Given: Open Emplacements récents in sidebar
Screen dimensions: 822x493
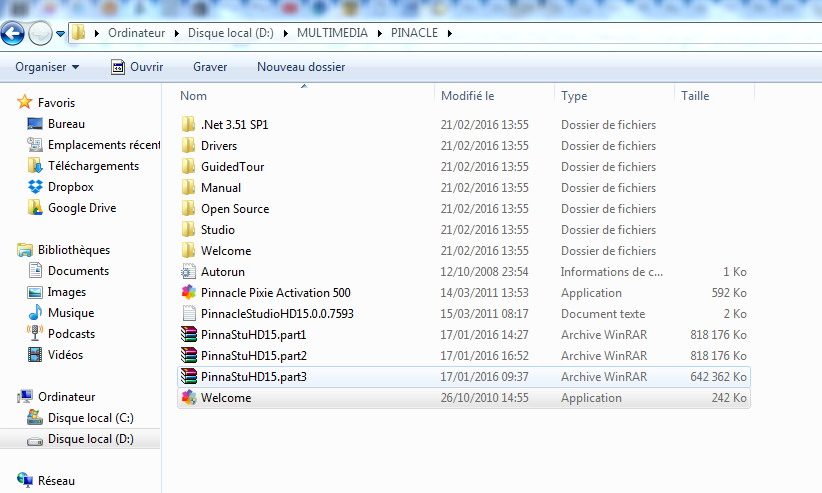Looking at the screenshot, I should [x=104, y=145].
